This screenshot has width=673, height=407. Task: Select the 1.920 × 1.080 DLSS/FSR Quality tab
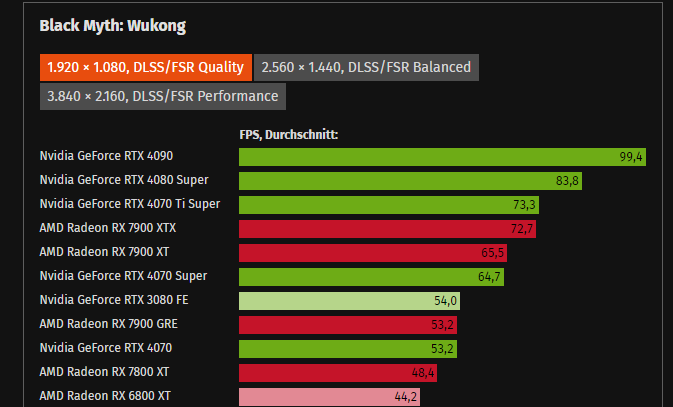click(146, 67)
